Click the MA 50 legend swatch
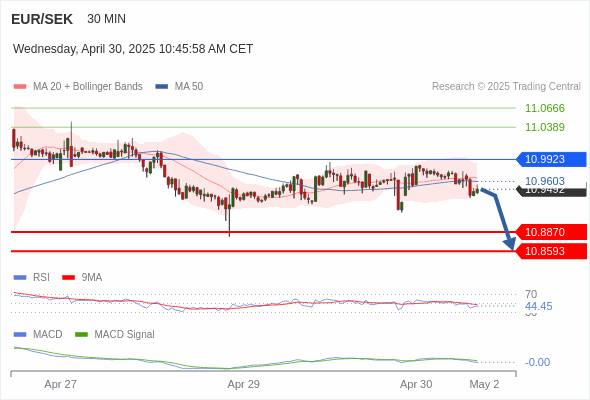The image size is (590, 400). [162, 87]
